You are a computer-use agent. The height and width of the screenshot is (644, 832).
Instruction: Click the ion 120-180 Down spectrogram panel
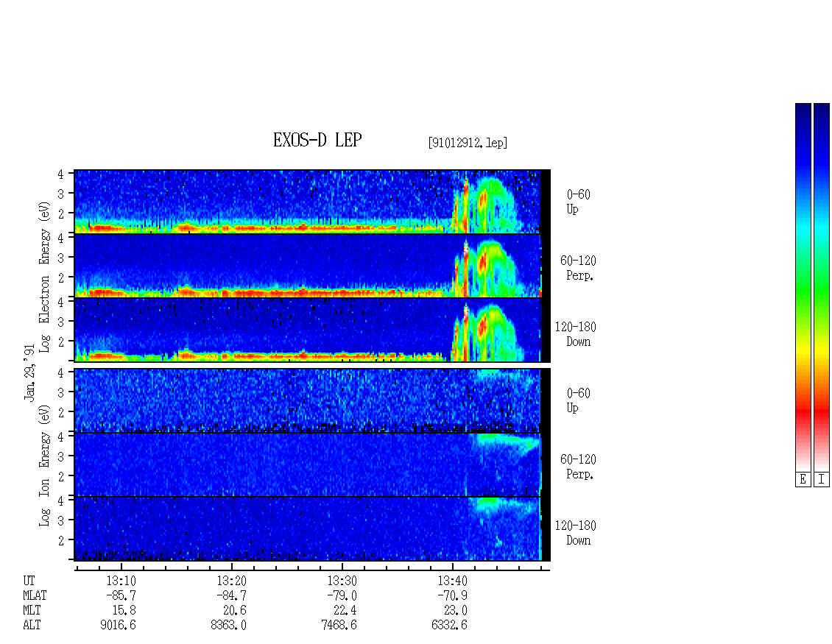coord(312,529)
